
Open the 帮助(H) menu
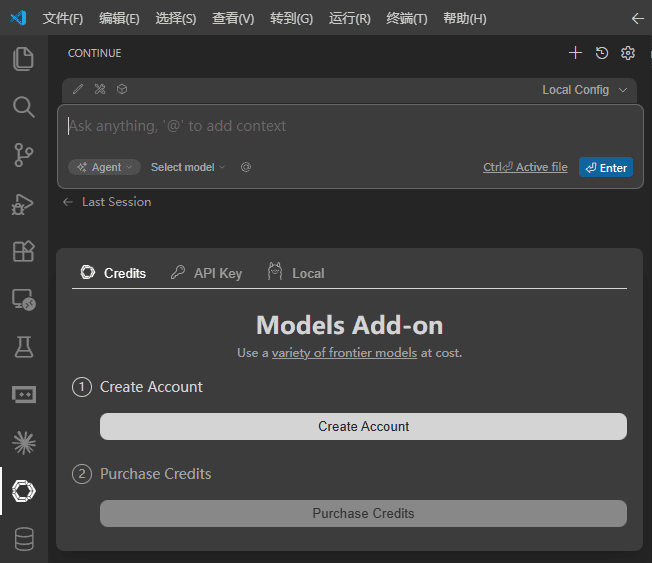pos(465,18)
